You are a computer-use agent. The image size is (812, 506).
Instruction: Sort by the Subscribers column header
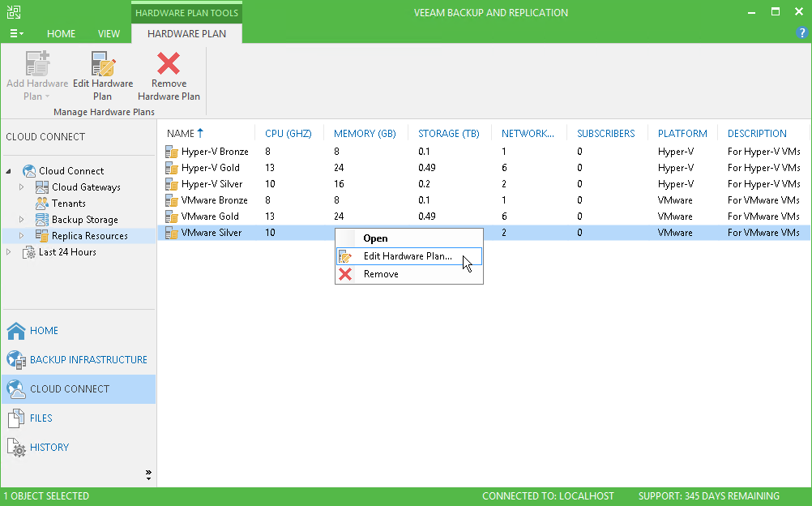point(607,133)
